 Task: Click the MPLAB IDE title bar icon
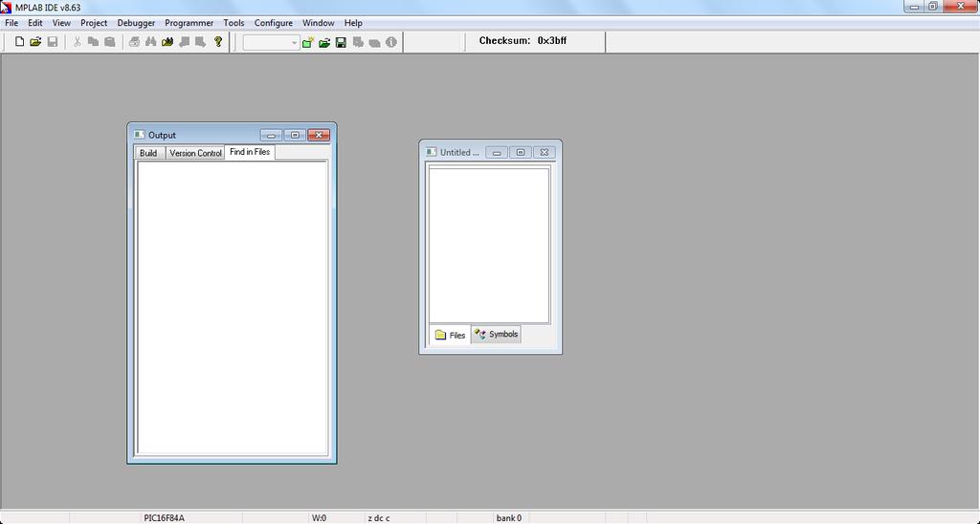[7, 8]
